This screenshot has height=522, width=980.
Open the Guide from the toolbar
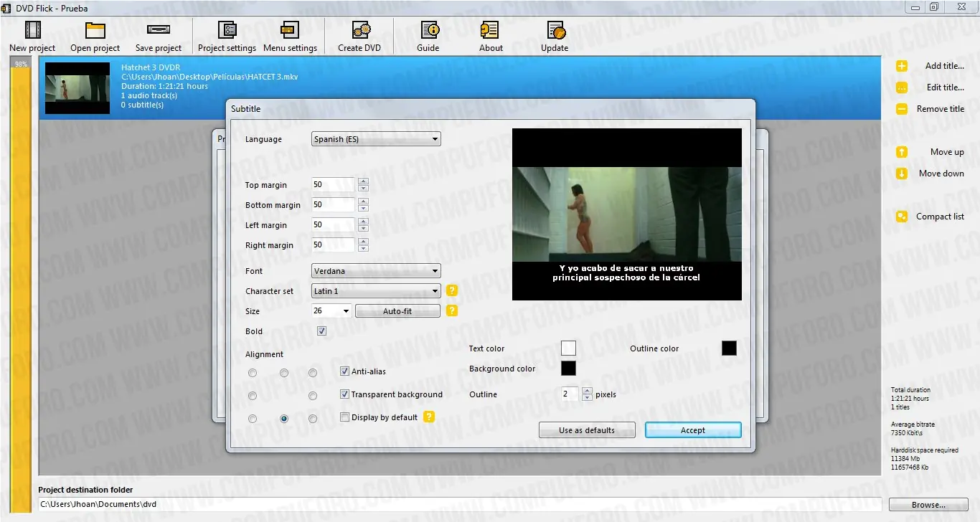[428, 36]
